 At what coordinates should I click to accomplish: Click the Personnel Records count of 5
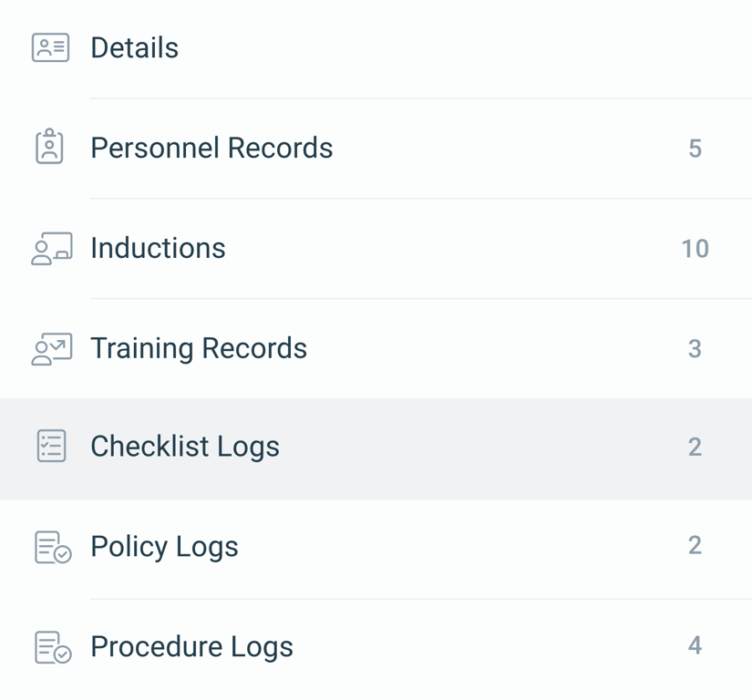tap(695, 148)
